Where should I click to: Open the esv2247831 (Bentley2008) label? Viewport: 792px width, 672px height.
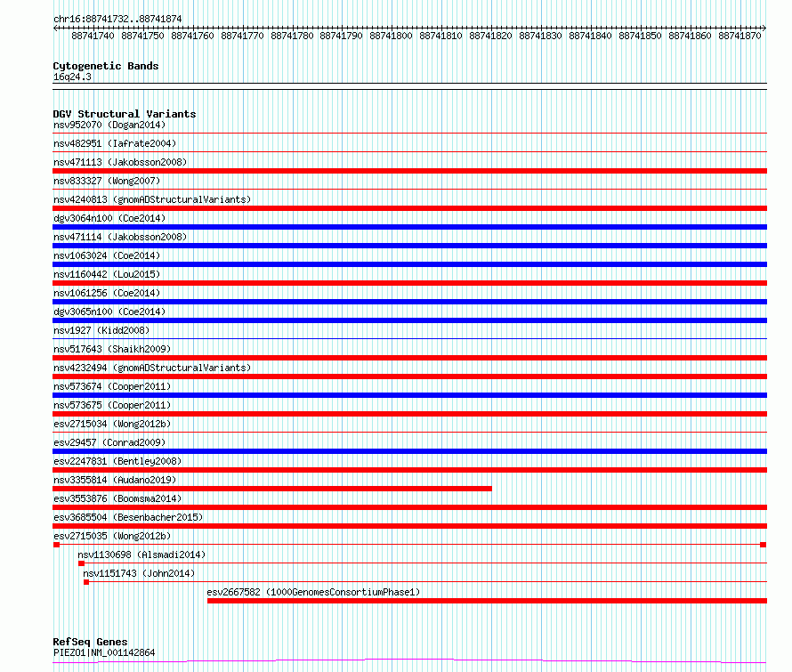(117, 461)
